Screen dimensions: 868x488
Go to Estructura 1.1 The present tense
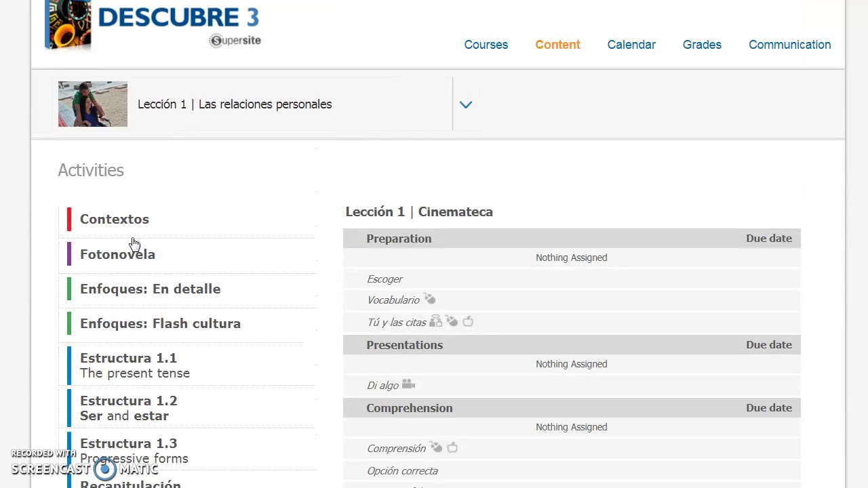[135, 365]
